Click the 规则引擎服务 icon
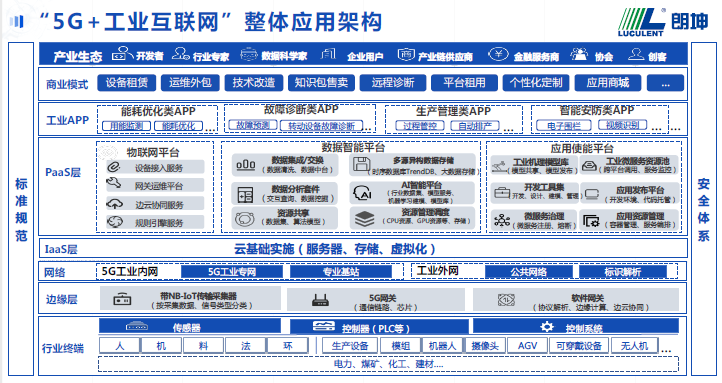Viewport: 722px width, 383px height. pos(114,222)
